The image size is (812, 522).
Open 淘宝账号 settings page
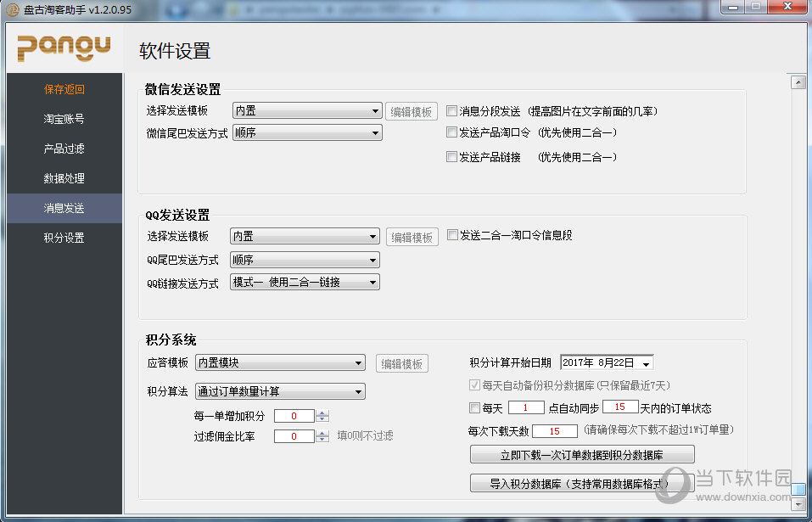[64, 119]
